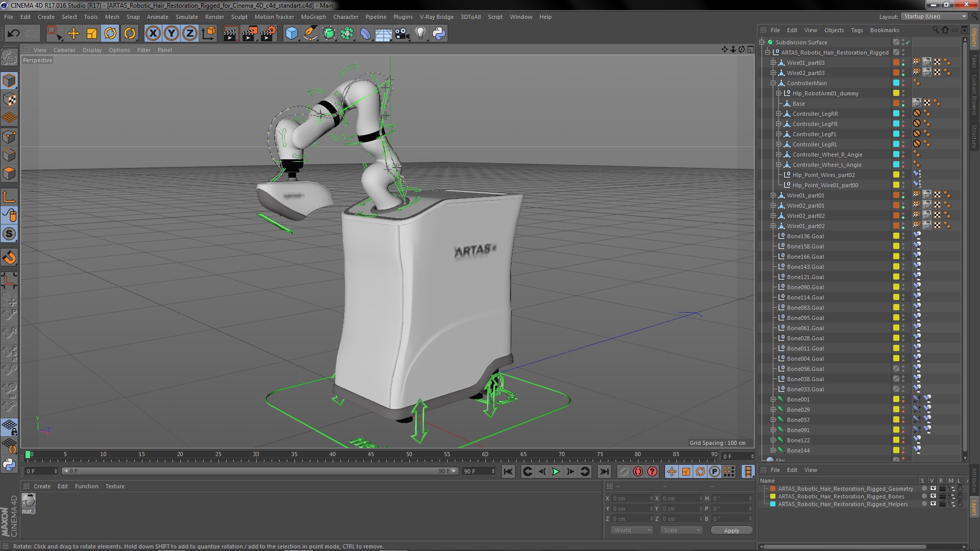
Task: Add a camera object
Action: [402, 34]
